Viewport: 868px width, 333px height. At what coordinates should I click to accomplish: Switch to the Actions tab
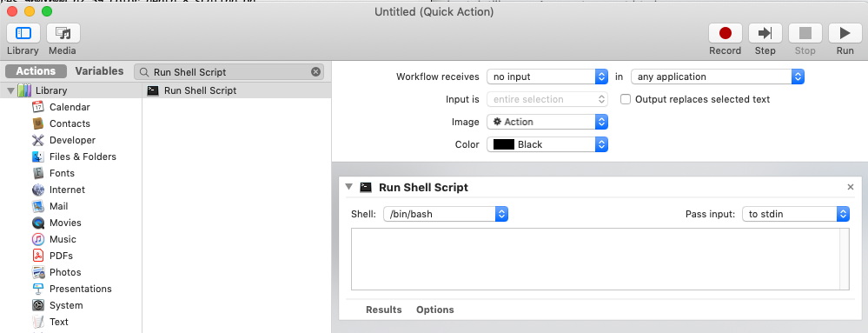(36, 71)
